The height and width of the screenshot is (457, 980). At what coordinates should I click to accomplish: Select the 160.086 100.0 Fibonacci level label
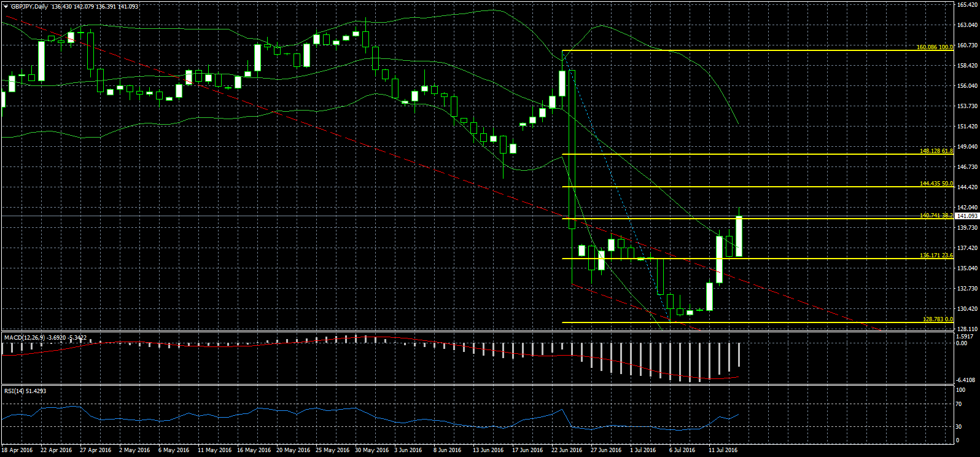(935, 47)
